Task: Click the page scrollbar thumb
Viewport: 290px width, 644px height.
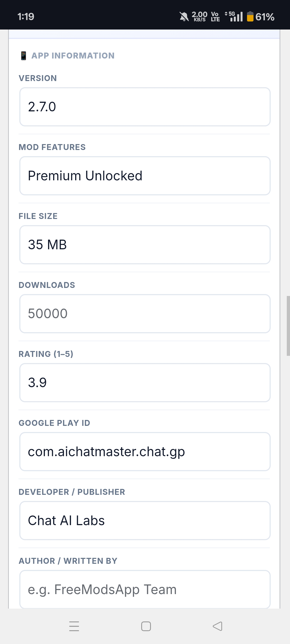Action: pos(288,326)
